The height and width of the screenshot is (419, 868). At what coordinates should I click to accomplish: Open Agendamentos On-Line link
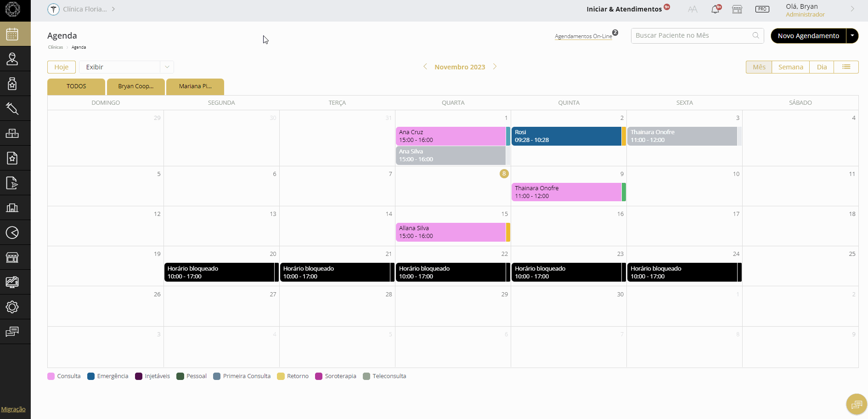[x=583, y=36]
